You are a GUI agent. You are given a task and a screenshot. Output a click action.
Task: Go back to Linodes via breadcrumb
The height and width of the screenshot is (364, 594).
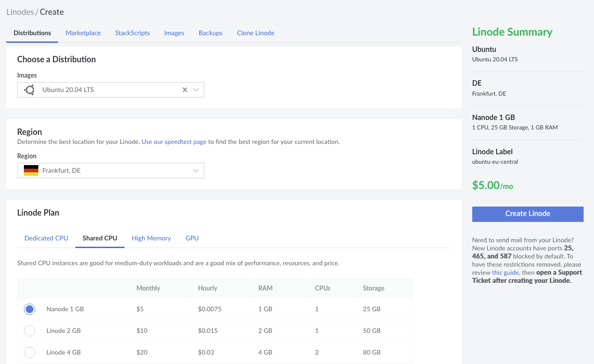pyautogui.click(x=20, y=12)
